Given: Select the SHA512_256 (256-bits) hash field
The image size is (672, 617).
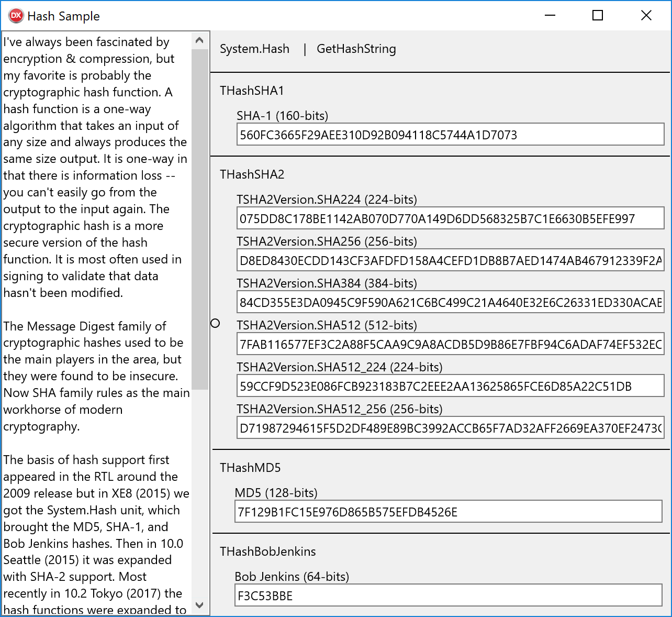Looking at the screenshot, I should coord(450,428).
